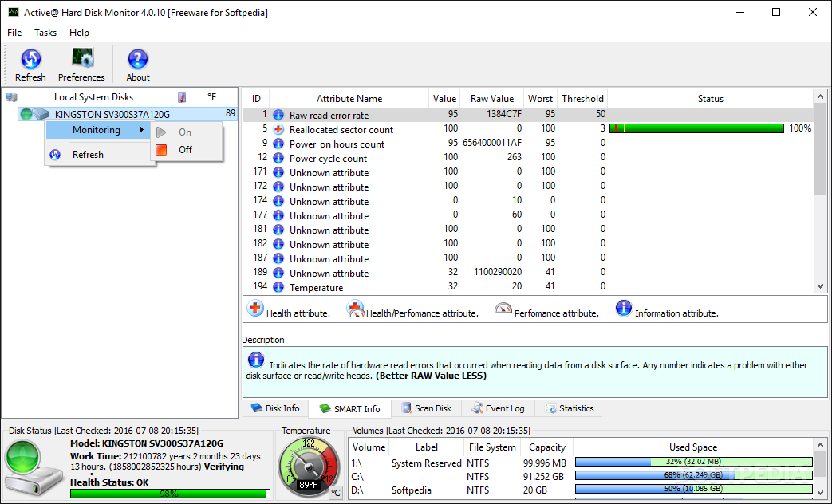Switch to the Scan Disk tab
832x504 pixels.
427,408
